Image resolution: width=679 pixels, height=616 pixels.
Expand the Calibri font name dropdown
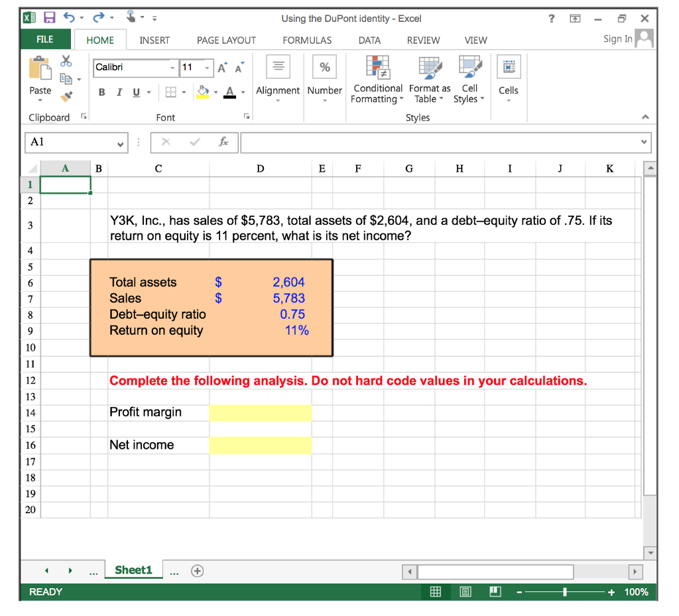pos(172,68)
